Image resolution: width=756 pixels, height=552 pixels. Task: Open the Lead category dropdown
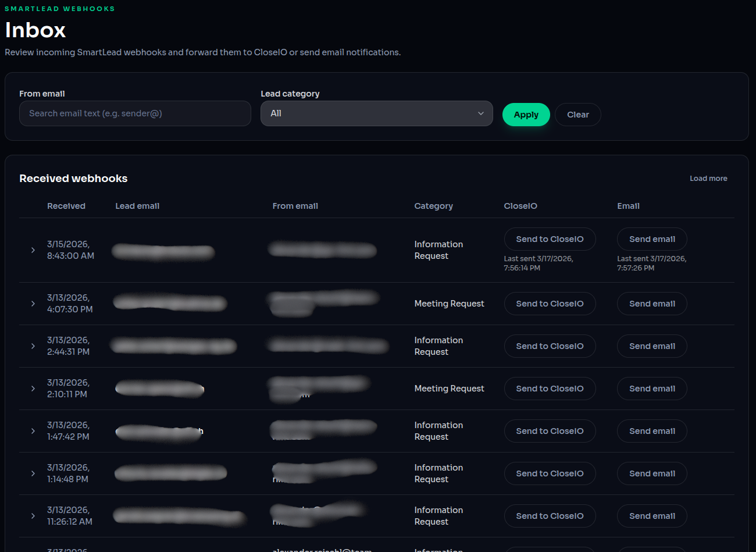coord(377,113)
